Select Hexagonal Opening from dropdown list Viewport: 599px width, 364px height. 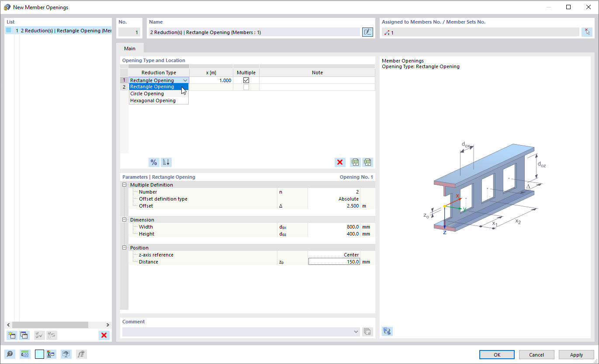(x=159, y=101)
